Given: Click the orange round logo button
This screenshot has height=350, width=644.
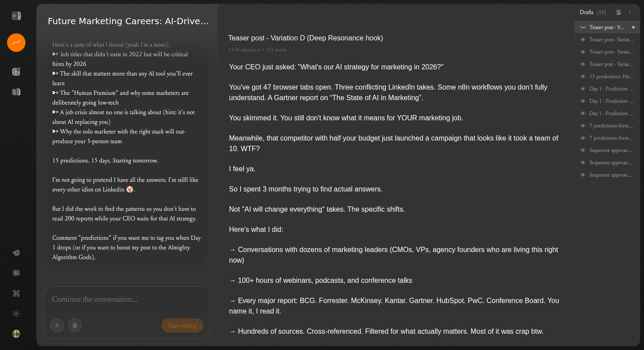Looking at the screenshot, I should (16, 43).
